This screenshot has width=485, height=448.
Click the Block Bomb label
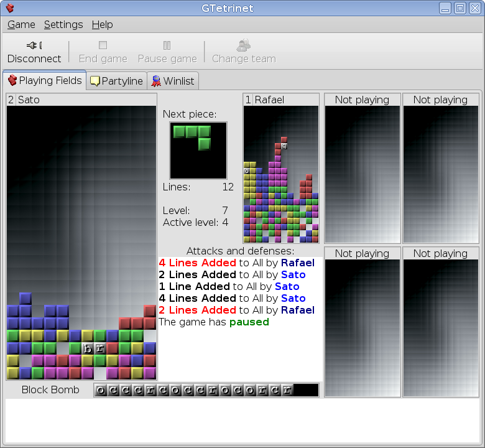[50, 390]
